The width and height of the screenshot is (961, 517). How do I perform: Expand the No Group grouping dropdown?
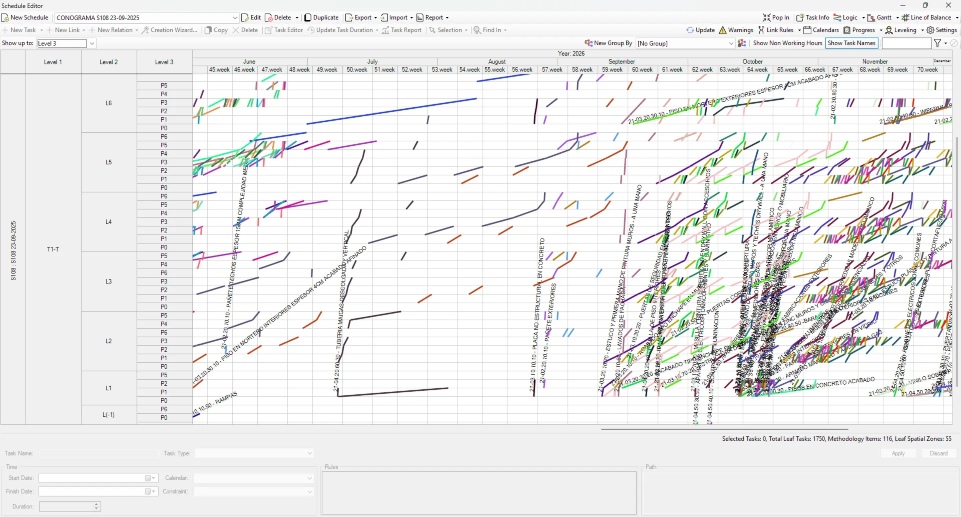click(729, 43)
